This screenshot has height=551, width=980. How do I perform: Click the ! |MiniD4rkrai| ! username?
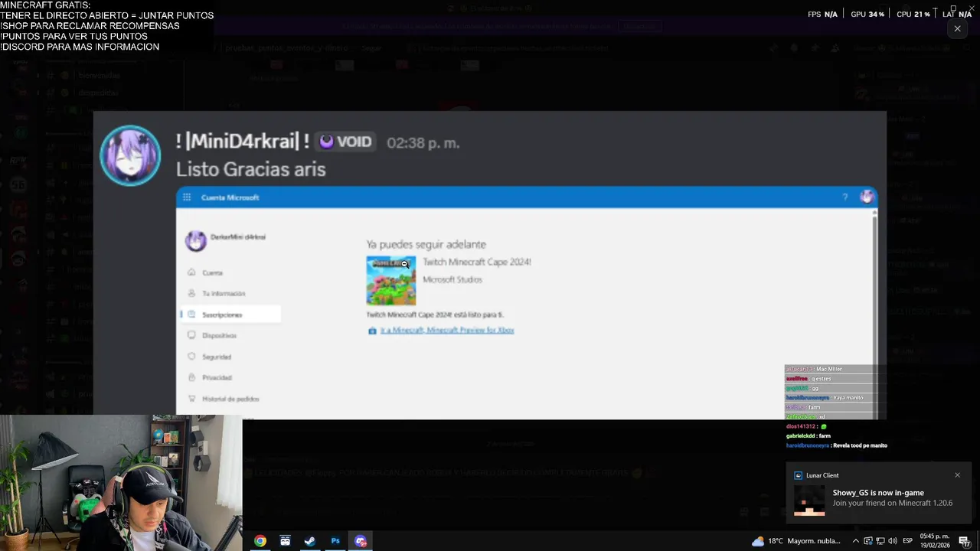tap(242, 142)
